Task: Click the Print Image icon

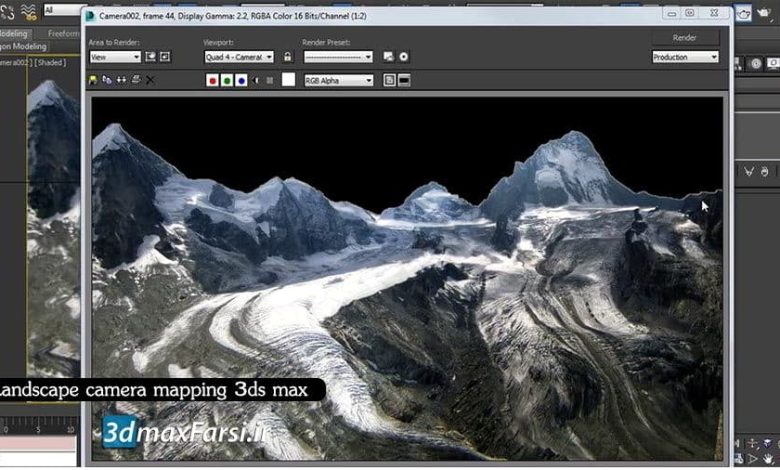Action: (136, 80)
